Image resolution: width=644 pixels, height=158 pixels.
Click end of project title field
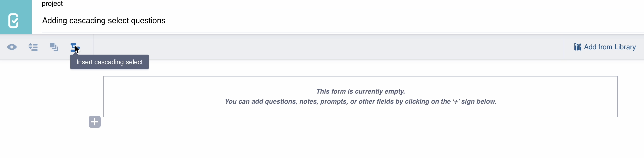coord(628,21)
